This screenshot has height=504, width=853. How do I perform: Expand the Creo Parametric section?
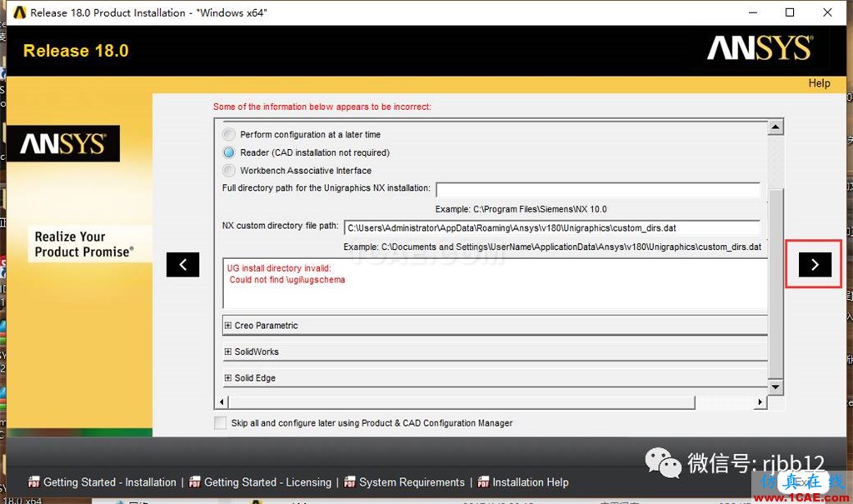pos(228,326)
